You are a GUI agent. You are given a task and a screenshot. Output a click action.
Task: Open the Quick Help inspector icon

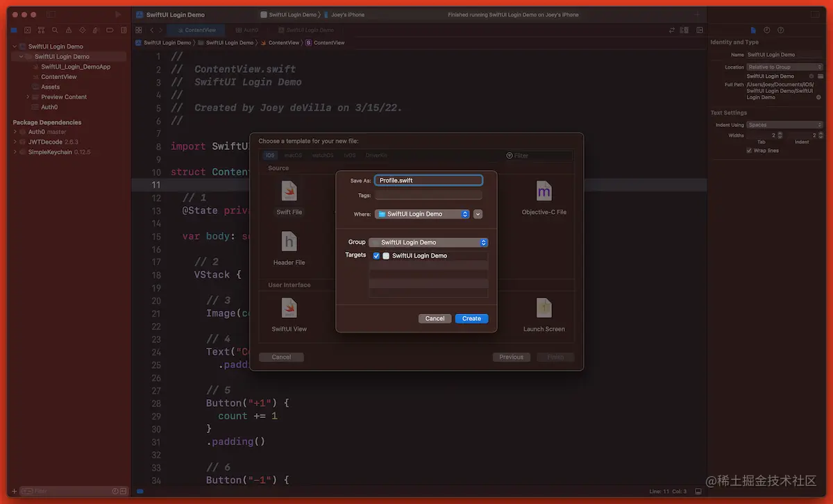780,29
